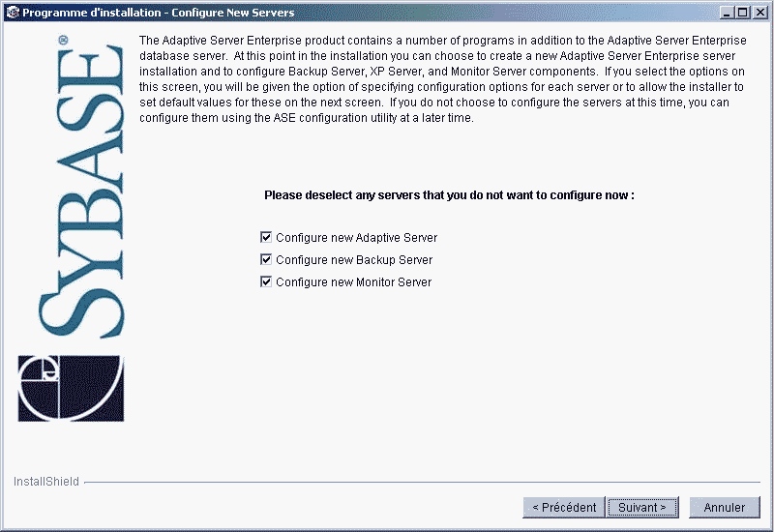Screen dimensions: 774x532
Task: Click the 'Please deselect any servers' heading
Action: click(x=449, y=194)
